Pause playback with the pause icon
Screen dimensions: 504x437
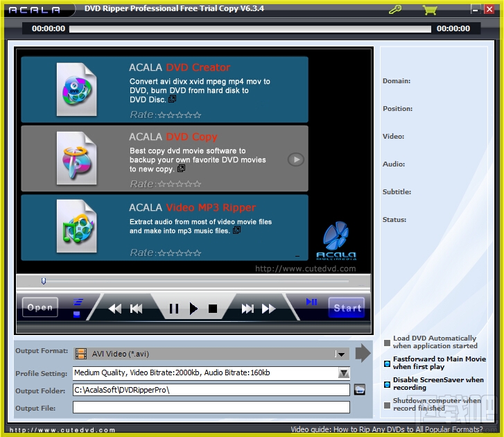(174, 309)
